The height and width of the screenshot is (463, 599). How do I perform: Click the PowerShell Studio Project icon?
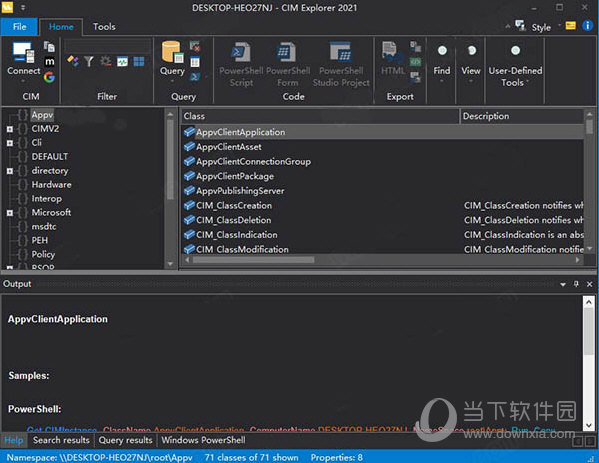coord(340,52)
